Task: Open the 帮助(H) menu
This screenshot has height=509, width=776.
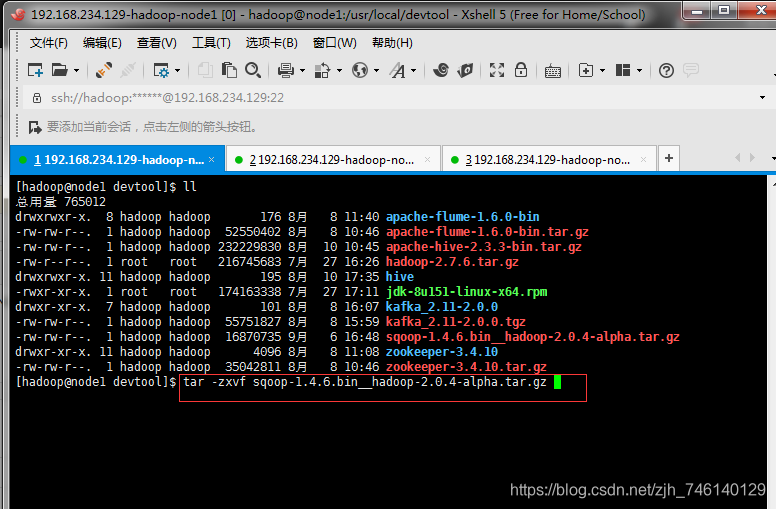Action: coord(392,43)
